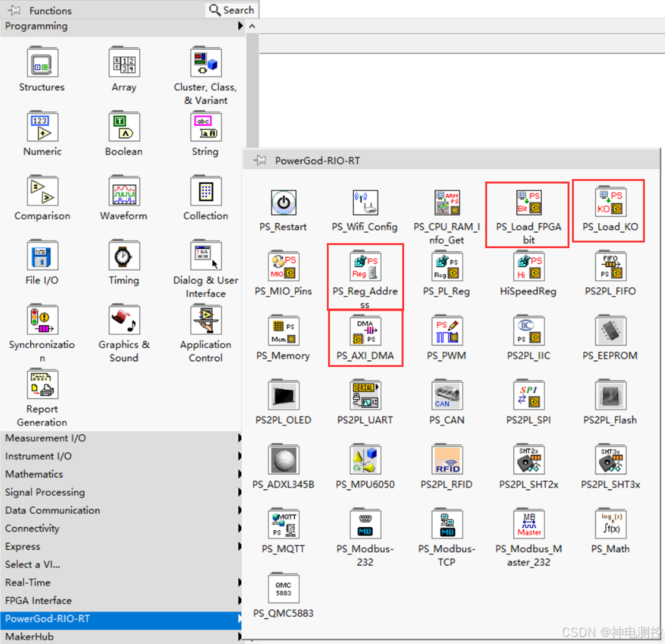Select the PS2PL_SHT2x VI
665x644 pixels.
529,459
